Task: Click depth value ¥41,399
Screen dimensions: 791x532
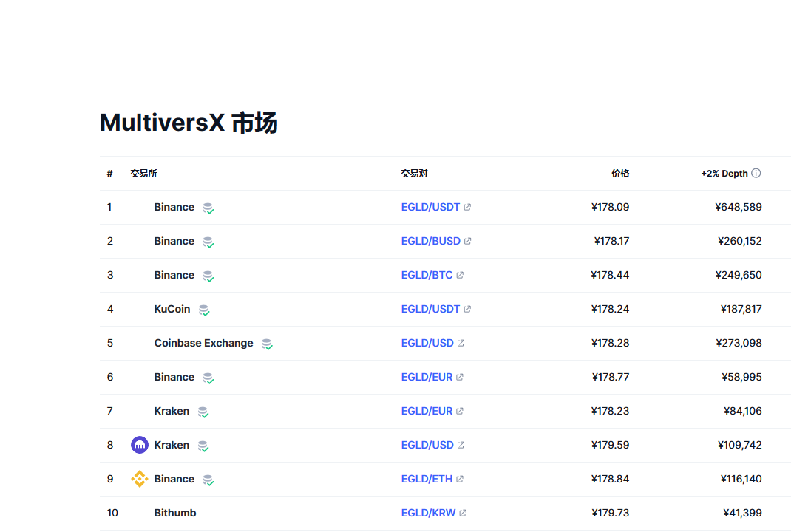Action: [742, 513]
